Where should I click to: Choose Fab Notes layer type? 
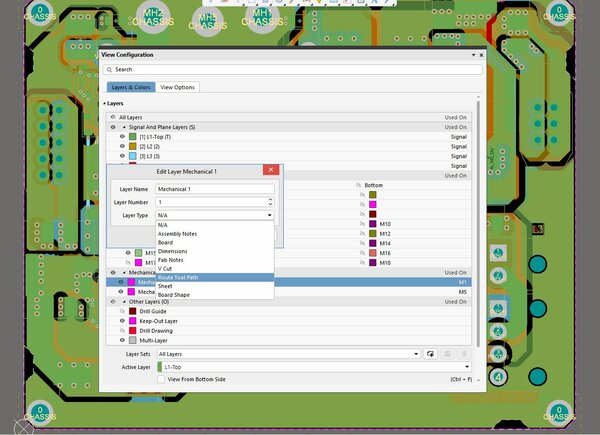pyautogui.click(x=215, y=260)
